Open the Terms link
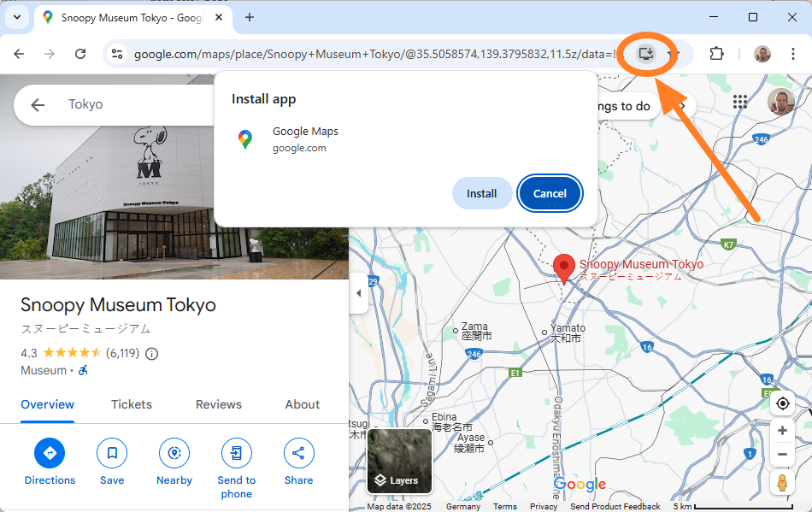The width and height of the screenshot is (812, 512). tap(505, 506)
